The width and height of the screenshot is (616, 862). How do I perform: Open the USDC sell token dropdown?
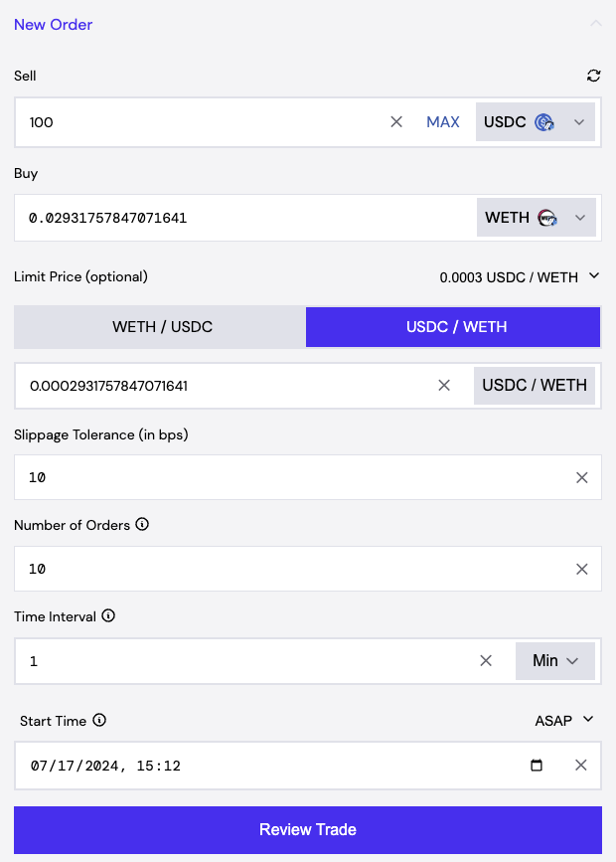pos(536,122)
